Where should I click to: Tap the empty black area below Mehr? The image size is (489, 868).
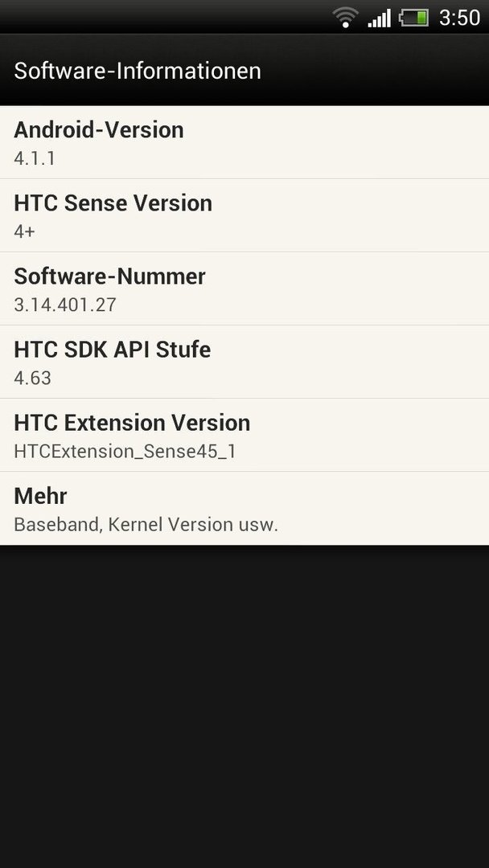(244, 706)
